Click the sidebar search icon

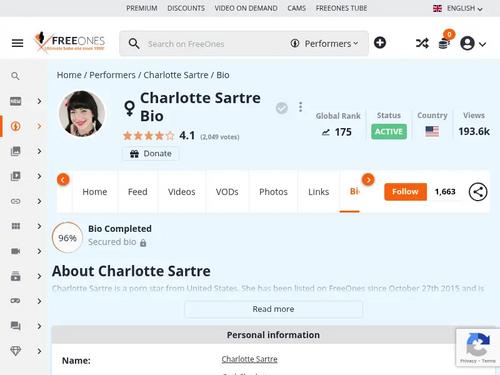pos(15,76)
